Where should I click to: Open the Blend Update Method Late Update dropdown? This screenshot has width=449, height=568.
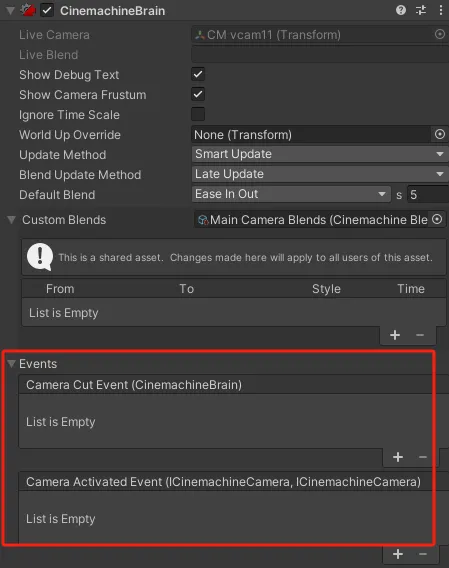pos(320,174)
